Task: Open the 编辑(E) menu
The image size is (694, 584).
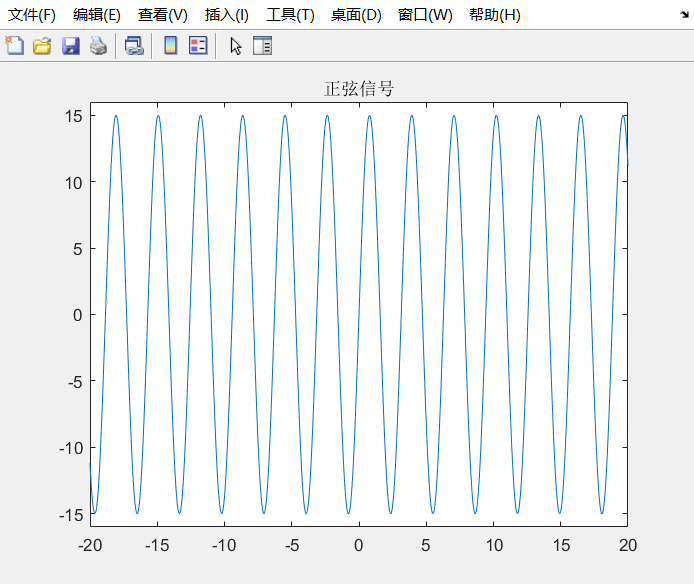Action: (96, 15)
